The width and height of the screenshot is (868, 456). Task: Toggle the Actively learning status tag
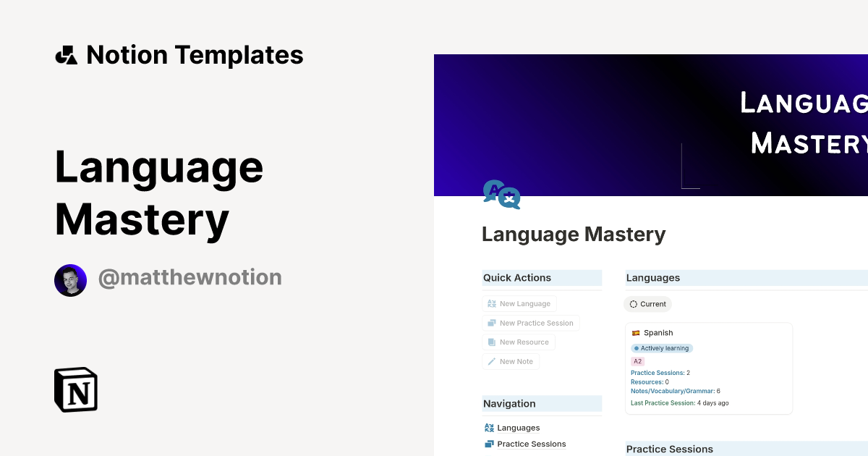(x=662, y=348)
